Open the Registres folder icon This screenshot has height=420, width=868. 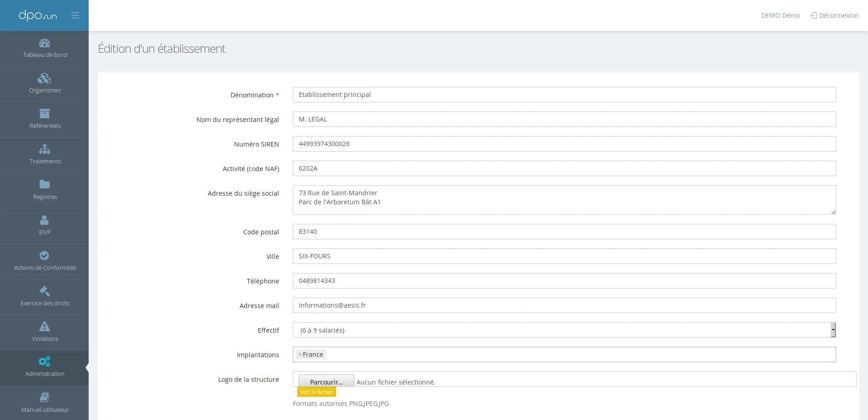[x=45, y=184]
